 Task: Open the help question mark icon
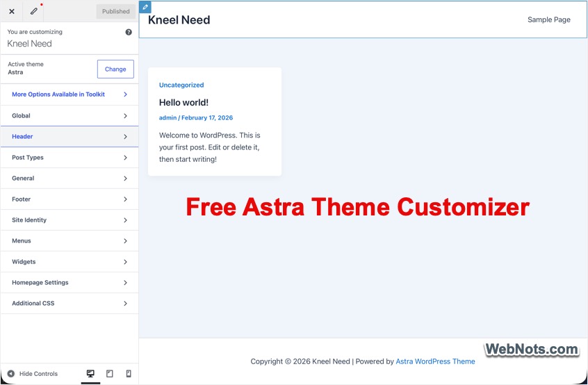129,32
